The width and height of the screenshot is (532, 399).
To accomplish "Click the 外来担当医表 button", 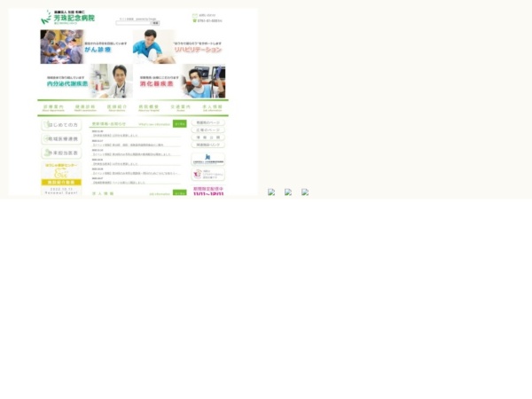I will pos(61,153).
